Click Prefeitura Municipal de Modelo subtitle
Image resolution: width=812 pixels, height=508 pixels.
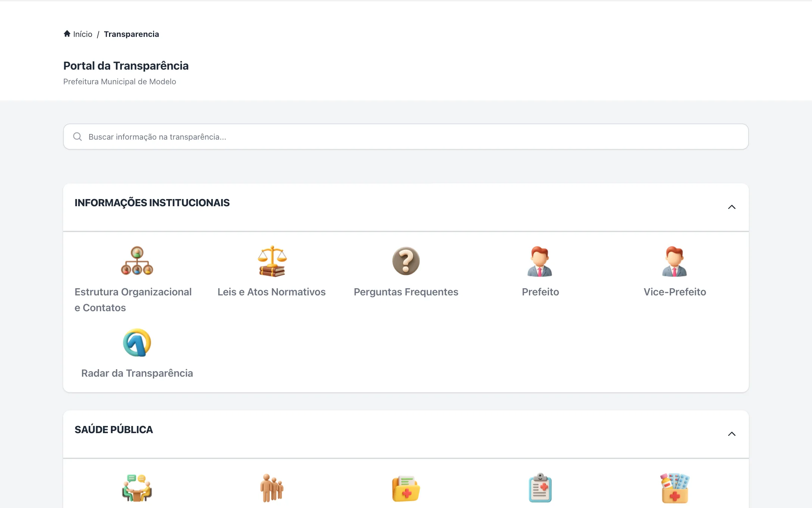pos(120,82)
